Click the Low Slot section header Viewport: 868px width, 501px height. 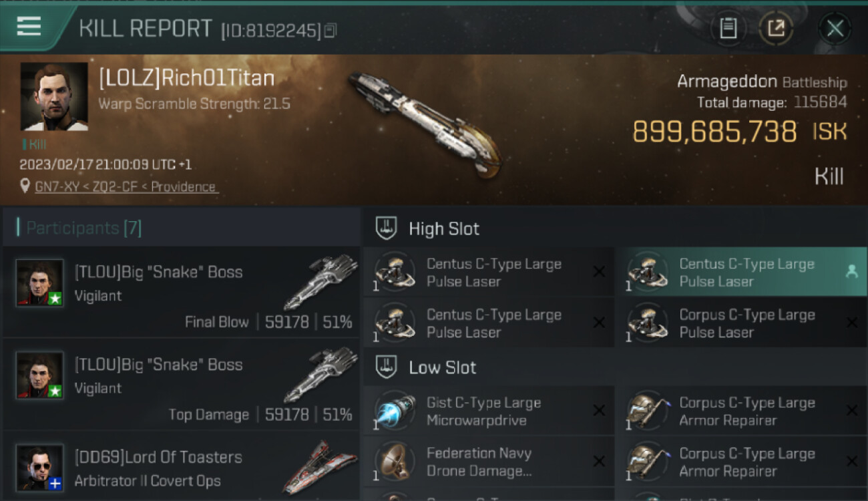tap(443, 367)
